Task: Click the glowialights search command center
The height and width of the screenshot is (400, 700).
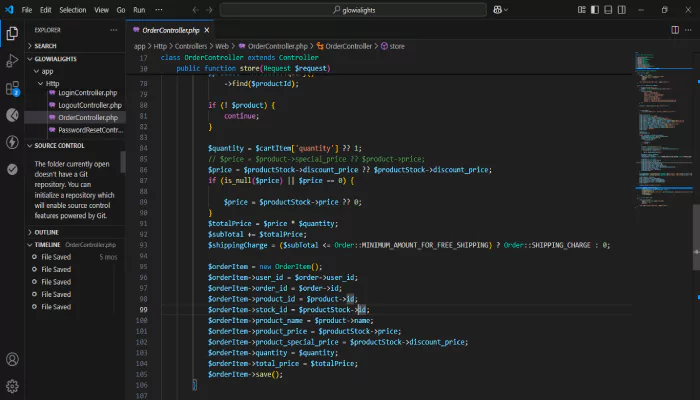Action: [353, 10]
